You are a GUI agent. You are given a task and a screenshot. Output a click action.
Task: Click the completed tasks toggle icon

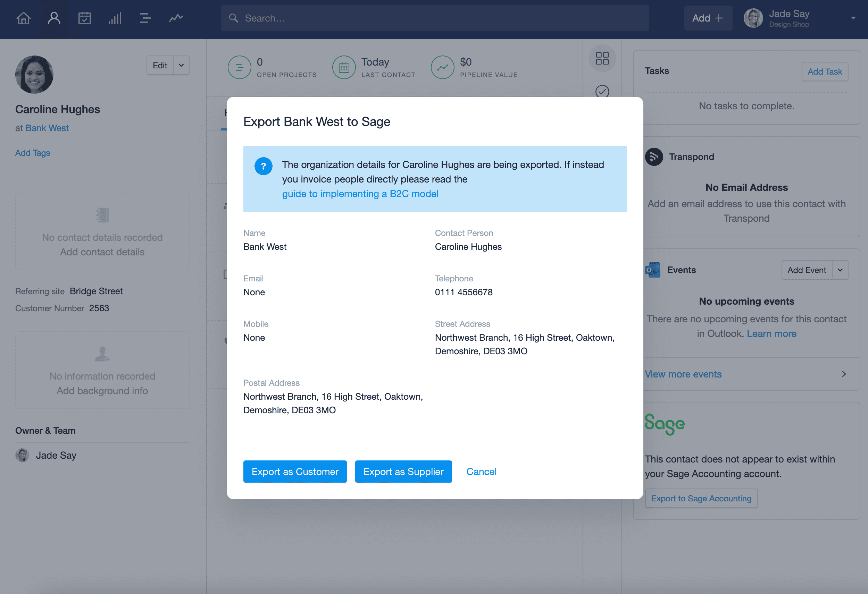tap(602, 92)
